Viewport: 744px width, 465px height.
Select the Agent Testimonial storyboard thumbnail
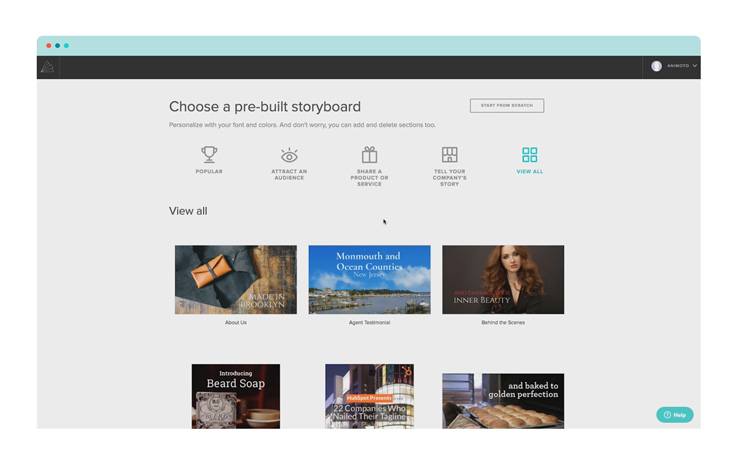369,279
